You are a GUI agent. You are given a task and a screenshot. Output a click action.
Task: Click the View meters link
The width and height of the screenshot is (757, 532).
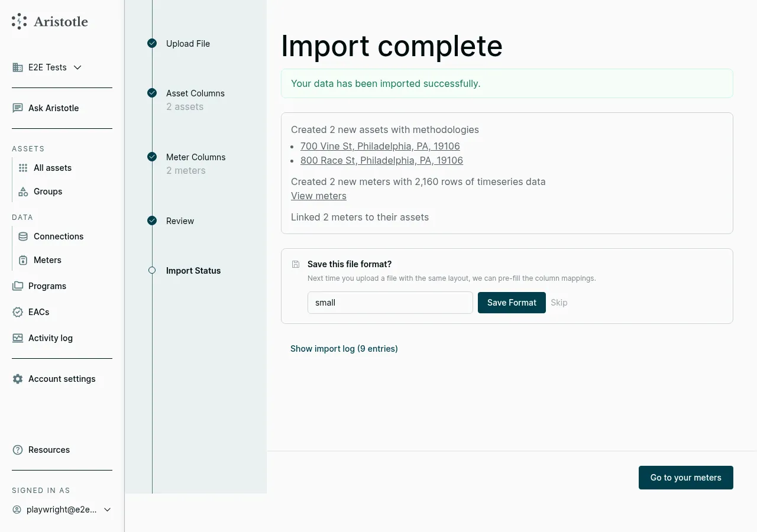click(x=319, y=196)
